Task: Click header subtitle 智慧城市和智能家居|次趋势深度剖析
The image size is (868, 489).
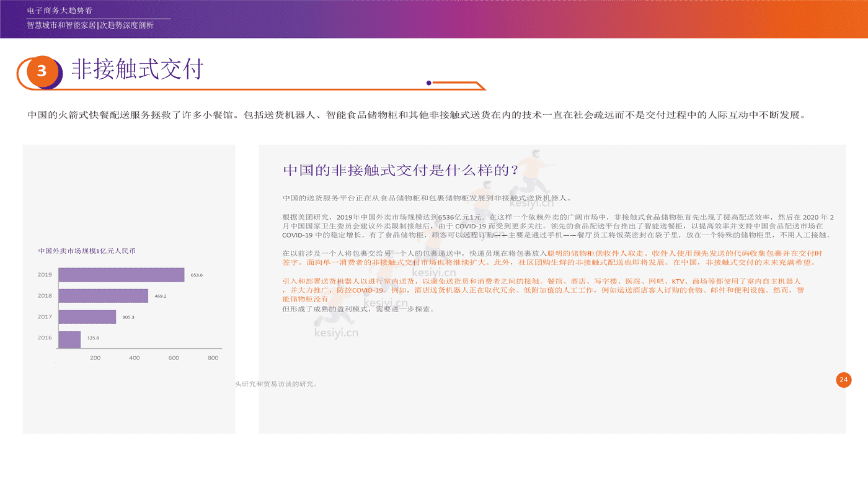Action: pos(91,25)
